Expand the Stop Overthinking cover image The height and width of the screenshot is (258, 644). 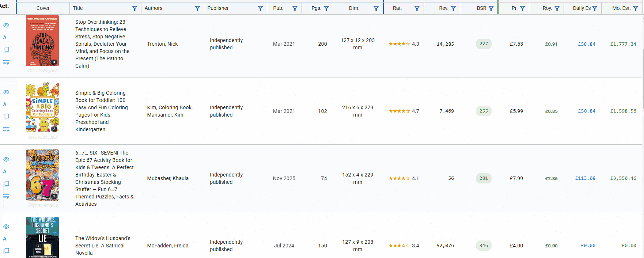coord(42,41)
